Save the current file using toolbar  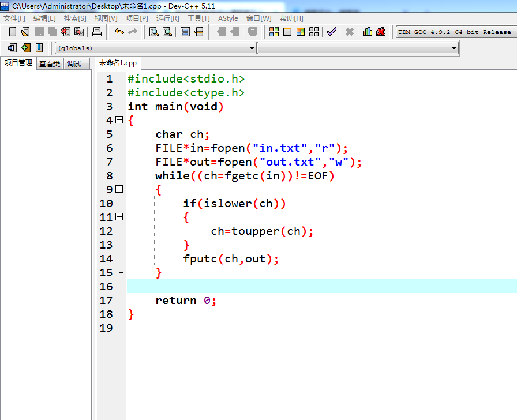[39, 32]
